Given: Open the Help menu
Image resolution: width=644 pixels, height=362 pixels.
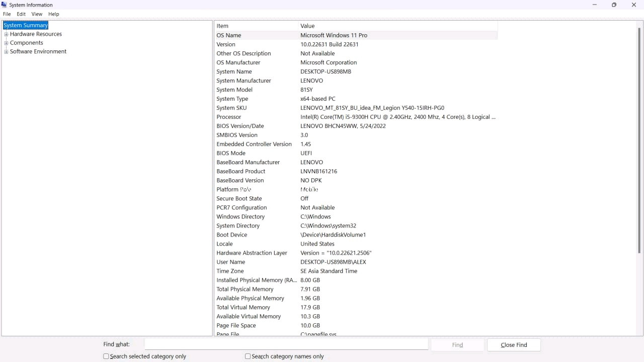Looking at the screenshot, I should pos(53,14).
